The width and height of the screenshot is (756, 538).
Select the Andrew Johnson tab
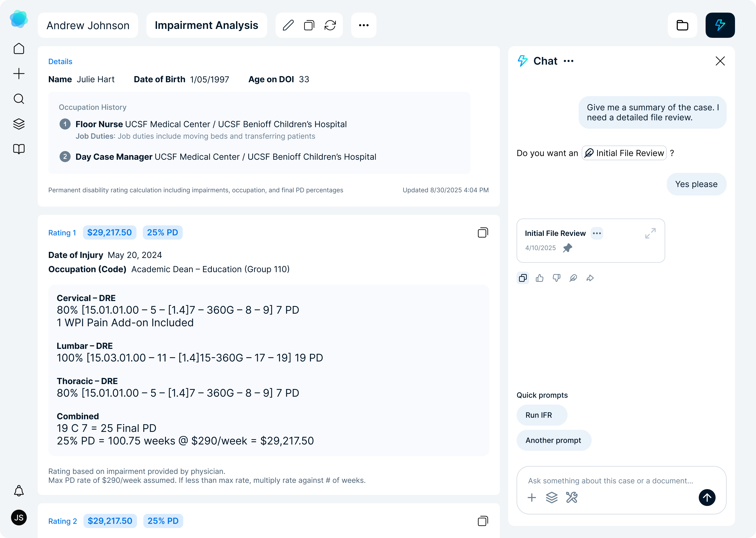coord(88,25)
